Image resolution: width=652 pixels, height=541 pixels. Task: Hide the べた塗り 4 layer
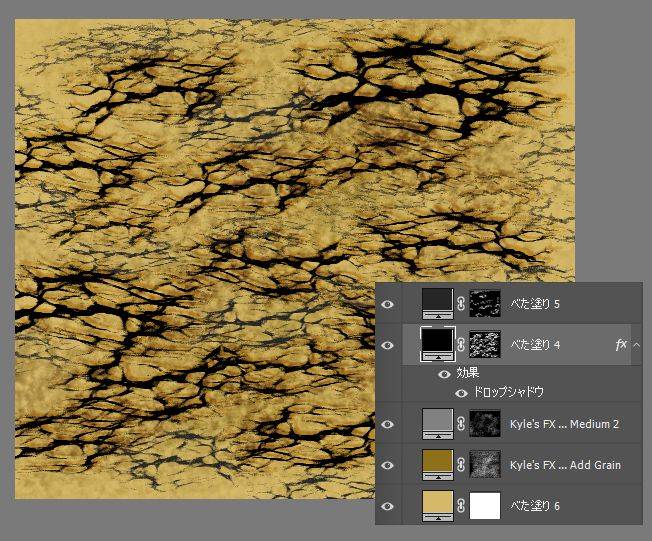tap(387, 345)
